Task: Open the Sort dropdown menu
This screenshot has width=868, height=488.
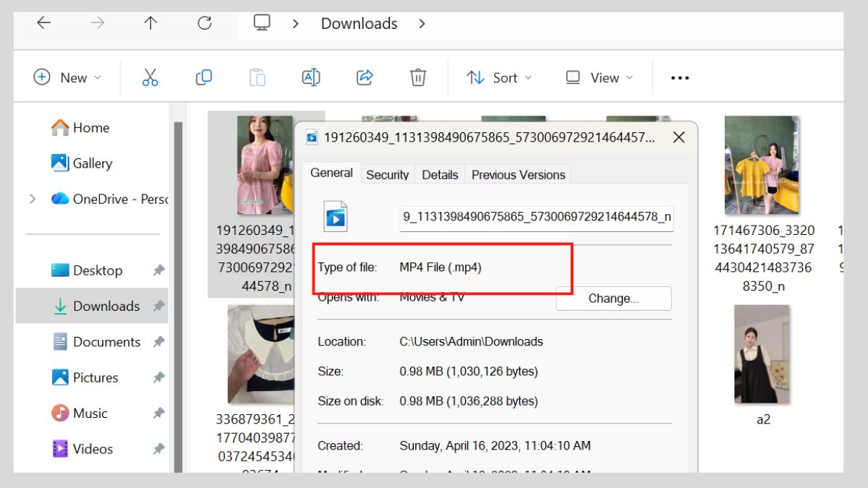Action: pyautogui.click(x=498, y=77)
